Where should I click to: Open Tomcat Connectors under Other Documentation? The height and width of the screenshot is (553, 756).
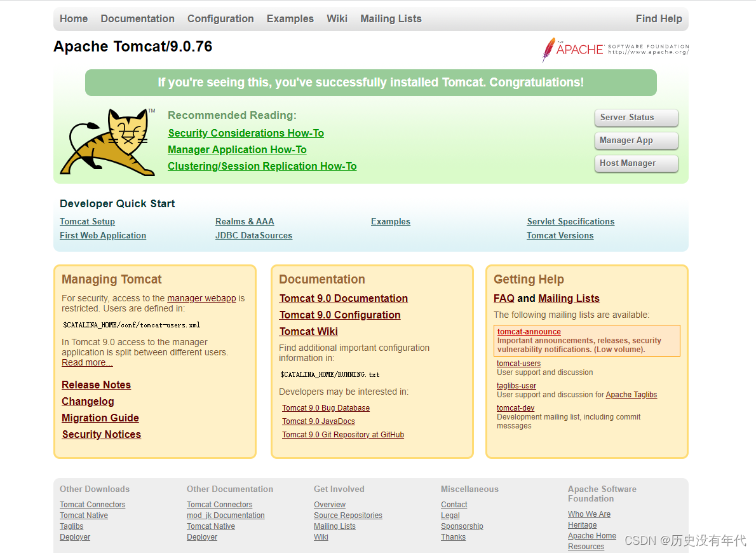tap(219, 505)
